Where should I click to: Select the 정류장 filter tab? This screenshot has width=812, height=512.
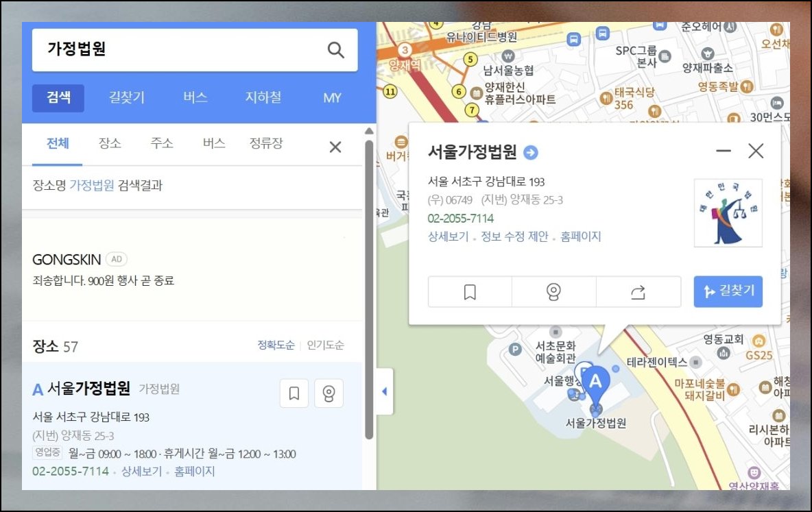tap(266, 143)
